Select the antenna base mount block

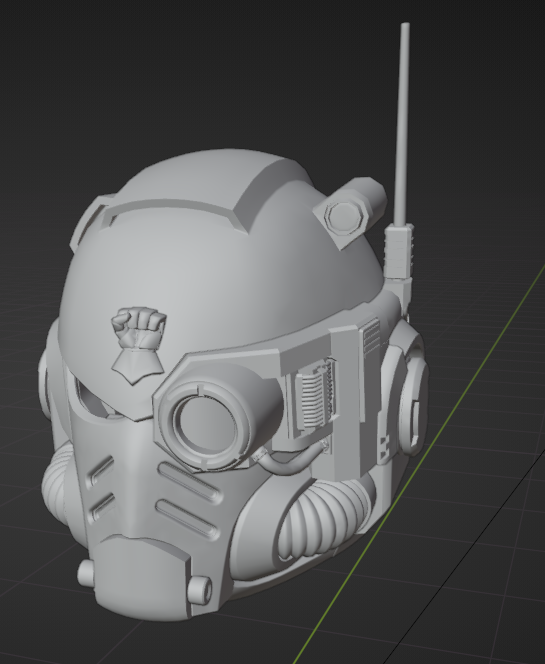(398, 252)
